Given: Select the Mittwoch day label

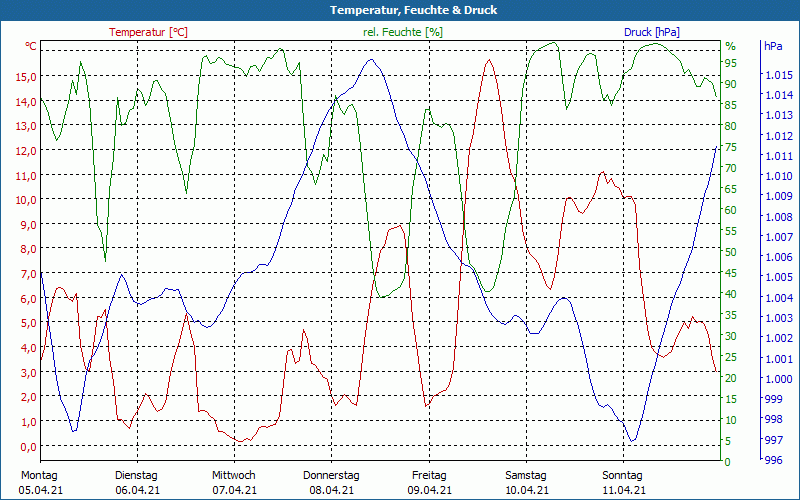Looking at the screenshot, I should click(x=234, y=475).
